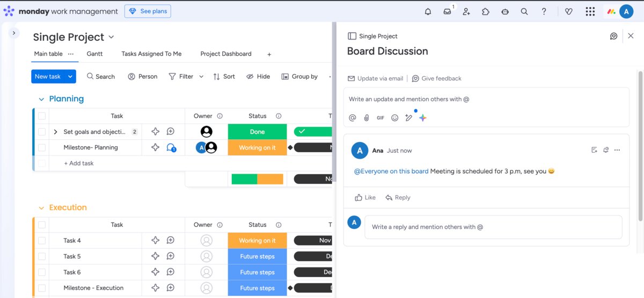Open the help question mark icon
644x298 pixels.
pyautogui.click(x=544, y=11)
